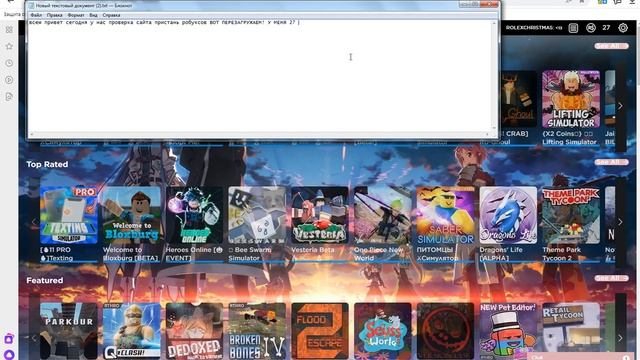Screen dimensions: 640x360
Task: Open Texting Simulator game thumbnail
Action: 69,215
